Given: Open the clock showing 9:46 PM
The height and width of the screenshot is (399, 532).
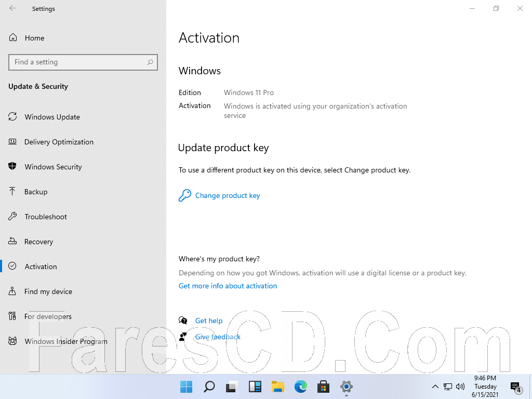Looking at the screenshot, I should point(485,387).
